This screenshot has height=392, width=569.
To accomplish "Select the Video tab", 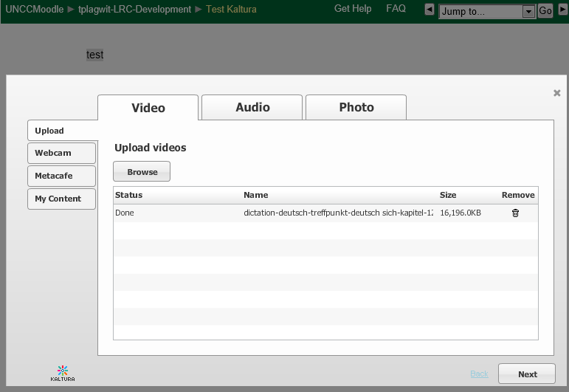I will click(x=148, y=108).
